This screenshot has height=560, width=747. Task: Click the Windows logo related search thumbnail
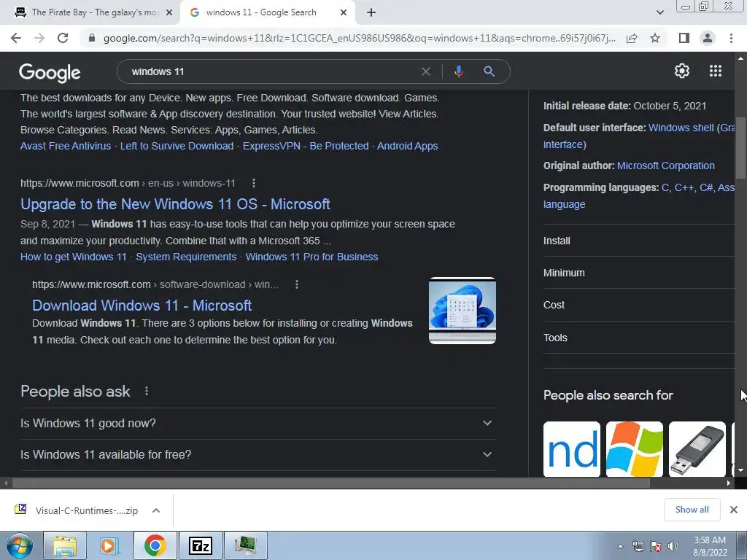pyautogui.click(x=634, y=449)
